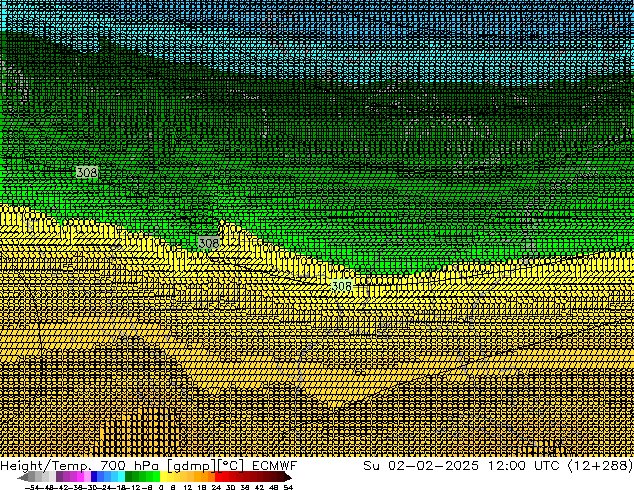This screenshot has height=490, width=634.
Task: Click the dark blue legend swatch
Action: [x=94, y=477]
